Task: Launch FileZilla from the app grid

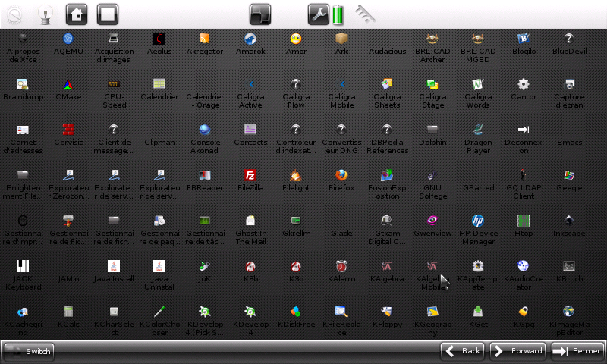Action: click(x=250, y=176)
